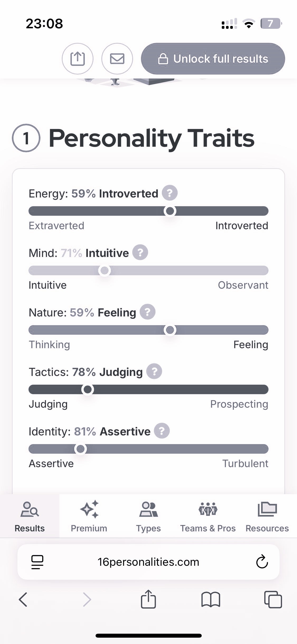Tap question mark next to Nature Feeling
Screen dimensions: 297x644
(x=147, y=312)
